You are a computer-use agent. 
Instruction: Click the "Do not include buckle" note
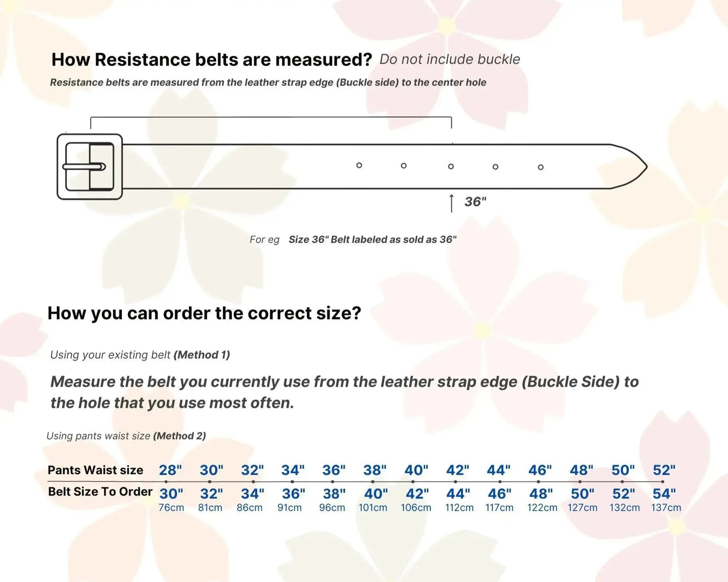pyautogui.click(x=449, y=59)
